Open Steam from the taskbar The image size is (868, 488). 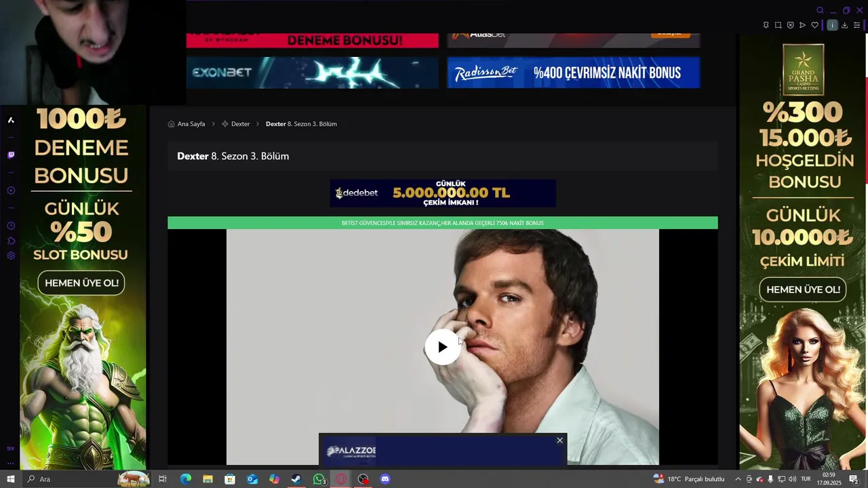296,479
